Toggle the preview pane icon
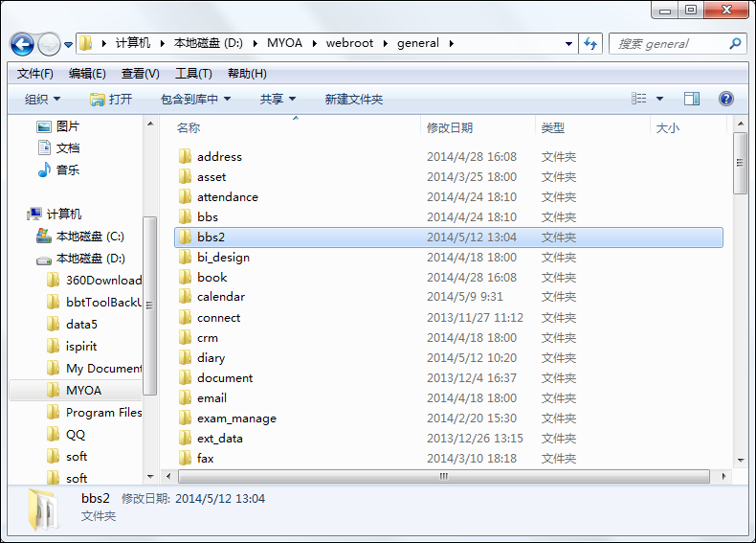756x543 pixels. tap(692, 99)
